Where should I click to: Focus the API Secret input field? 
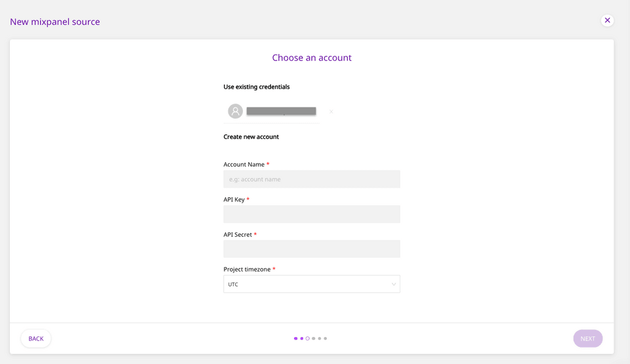pyautogui.click(x=312, y=249)
